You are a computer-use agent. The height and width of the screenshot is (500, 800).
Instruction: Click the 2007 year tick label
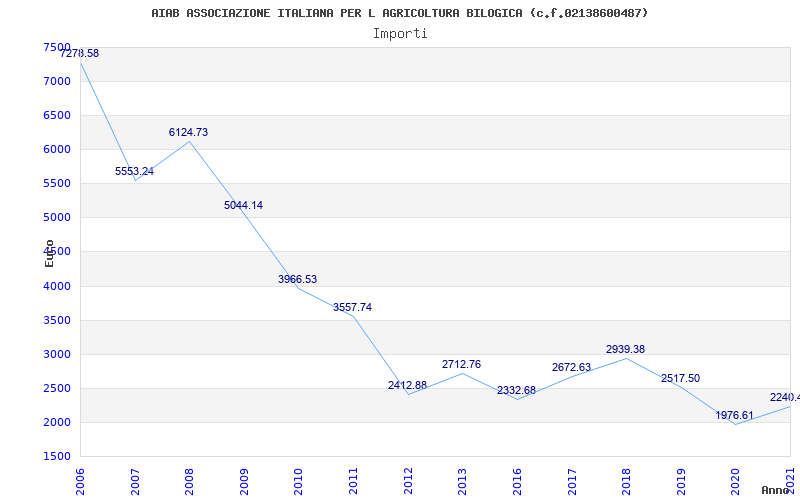[135, 482]
